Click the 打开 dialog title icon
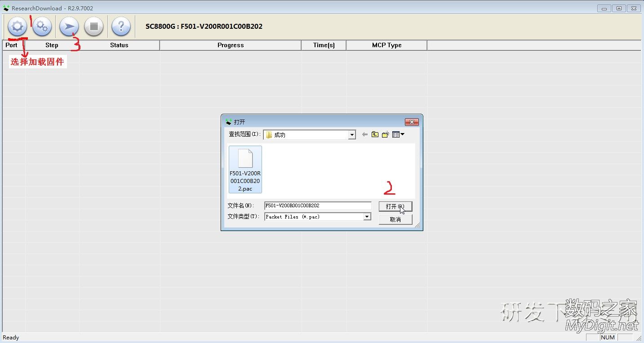Screen dimensions: 644x343 pyautogui.click(x=229, y=122)
